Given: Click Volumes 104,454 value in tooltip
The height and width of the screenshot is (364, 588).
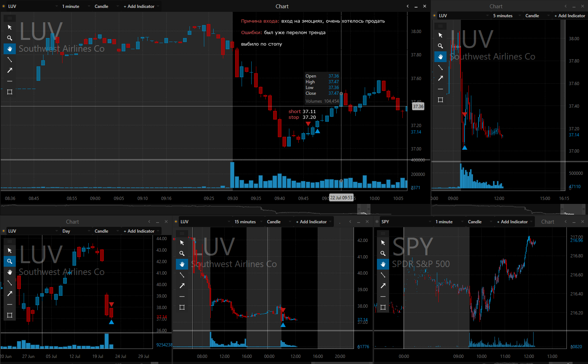Looking at the screenshot, I should pyautogui.click(x=322, y=101).
